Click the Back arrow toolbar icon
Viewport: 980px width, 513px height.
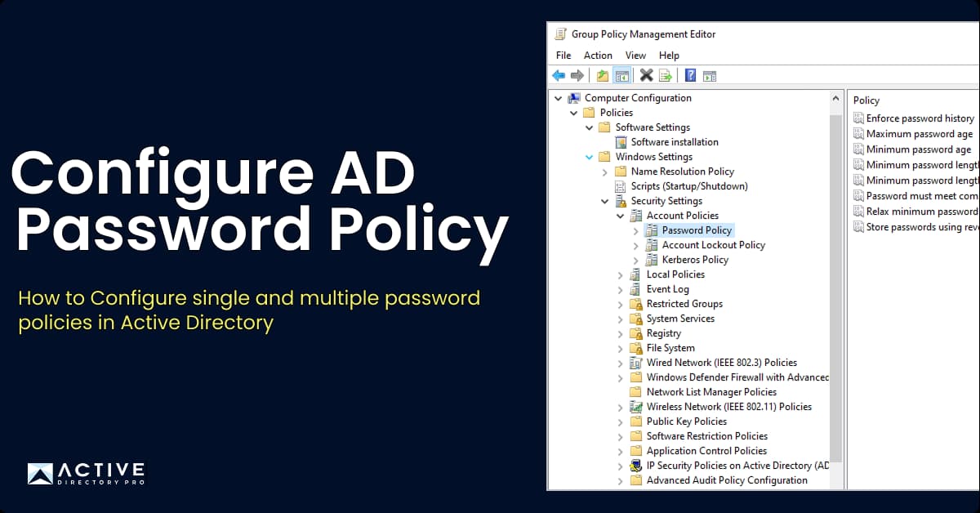point(559,76)
